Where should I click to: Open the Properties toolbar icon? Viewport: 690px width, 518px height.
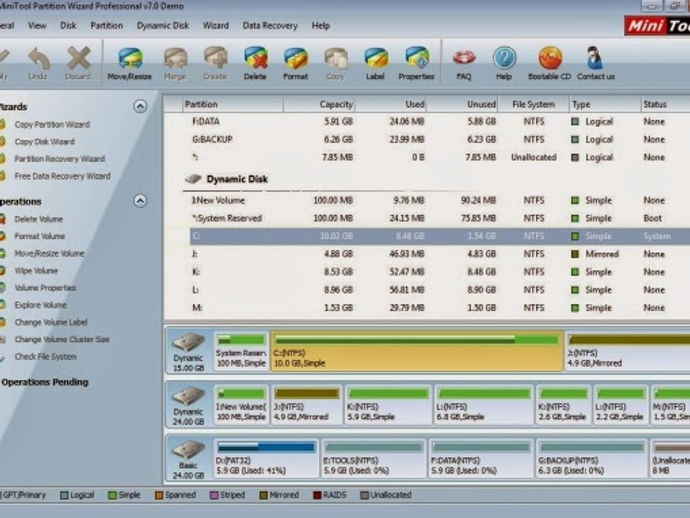416,58
